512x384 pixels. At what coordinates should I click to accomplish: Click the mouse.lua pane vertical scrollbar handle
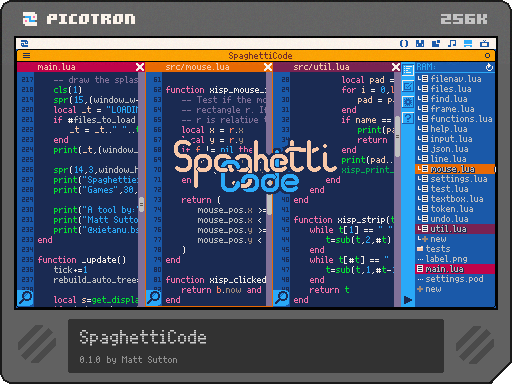(x=269, y=204)
